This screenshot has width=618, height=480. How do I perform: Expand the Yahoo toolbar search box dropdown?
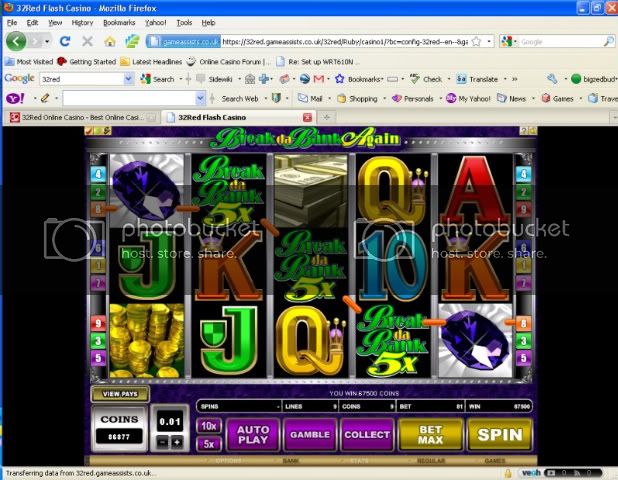coord(200,98)
